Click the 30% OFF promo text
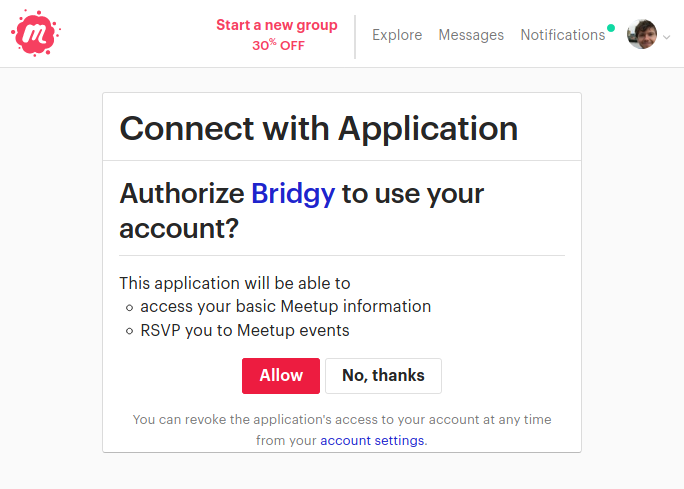The image size is (684, 489). [278, 45]
